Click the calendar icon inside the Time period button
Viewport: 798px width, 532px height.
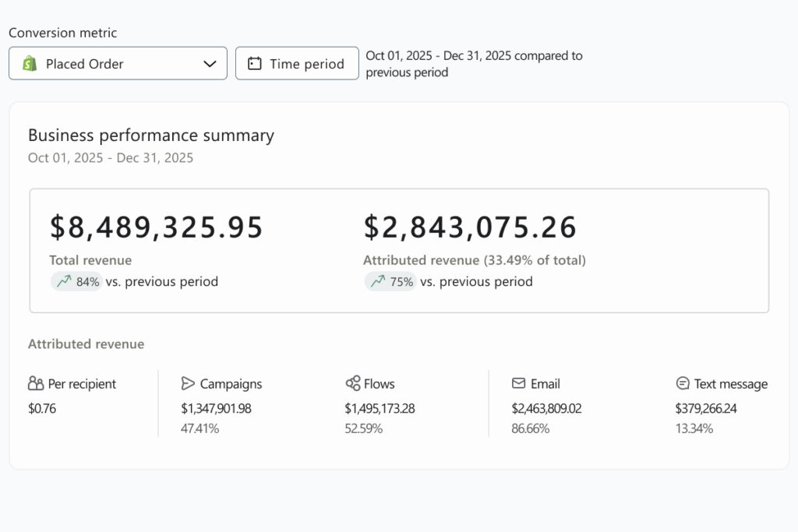point(253,63)
